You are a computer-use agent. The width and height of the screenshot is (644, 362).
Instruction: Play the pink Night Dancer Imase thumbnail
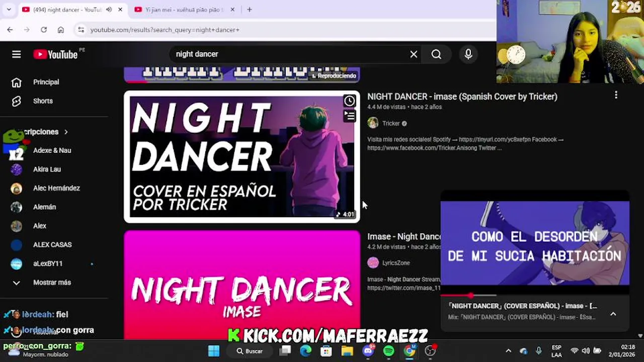tap(242, 285)
